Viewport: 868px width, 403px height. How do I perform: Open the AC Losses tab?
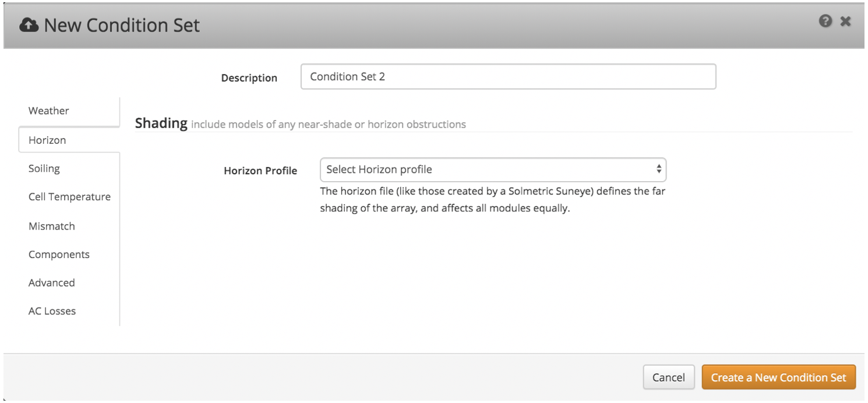click(x=51, y=311)
